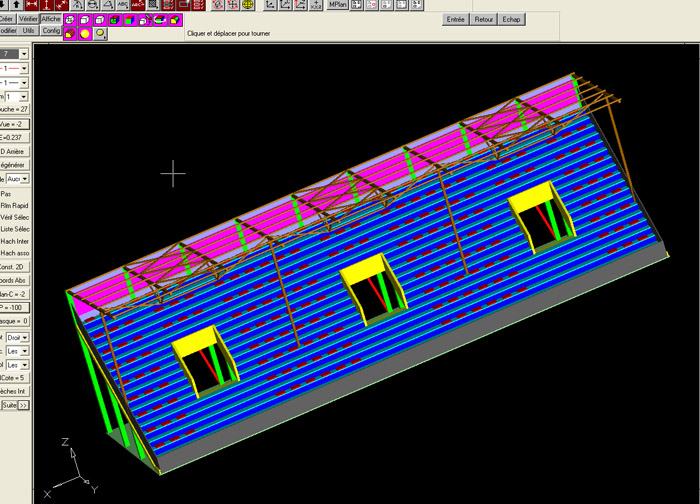Toggle the Film Rapid option

tap(14, 205)
